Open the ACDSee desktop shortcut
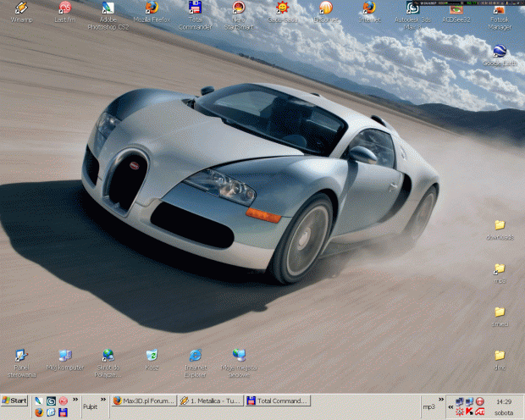The width and height of the screenshot is (525, 420). [456, 8]
